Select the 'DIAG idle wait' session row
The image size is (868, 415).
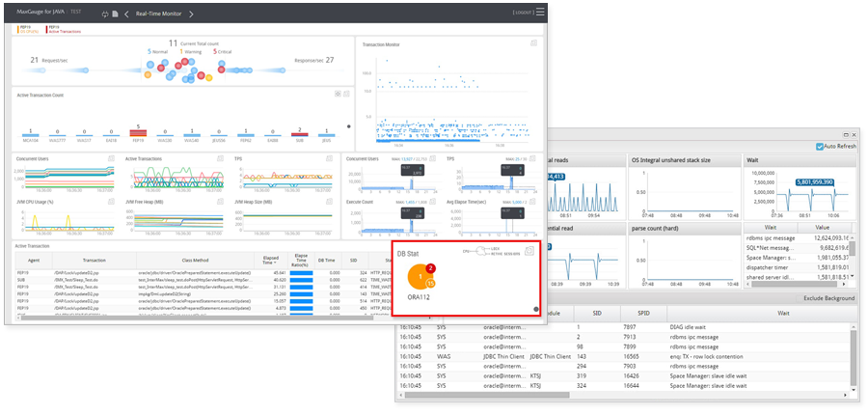[x=624, y=327]
